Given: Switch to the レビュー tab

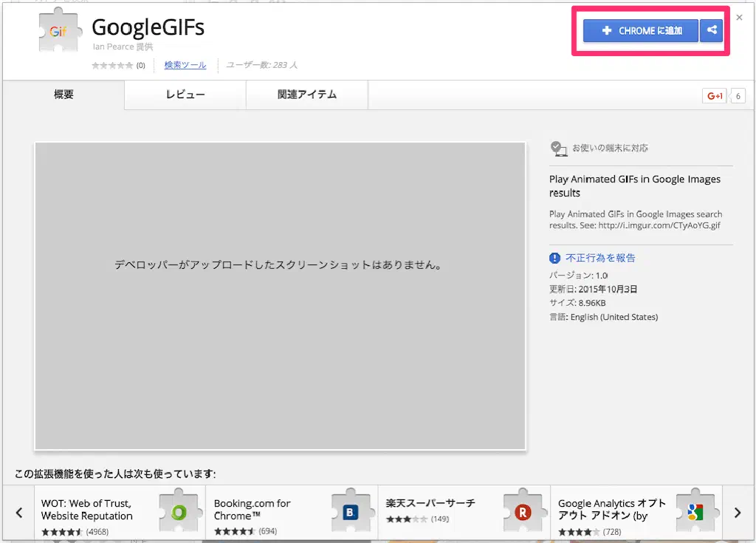Looking at the screenshot, I should point(185,95).
